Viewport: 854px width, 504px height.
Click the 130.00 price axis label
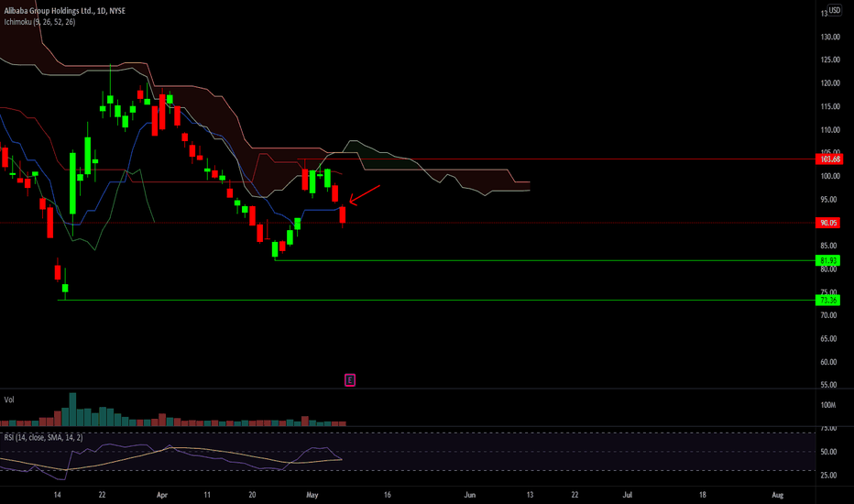click(830, 37)
